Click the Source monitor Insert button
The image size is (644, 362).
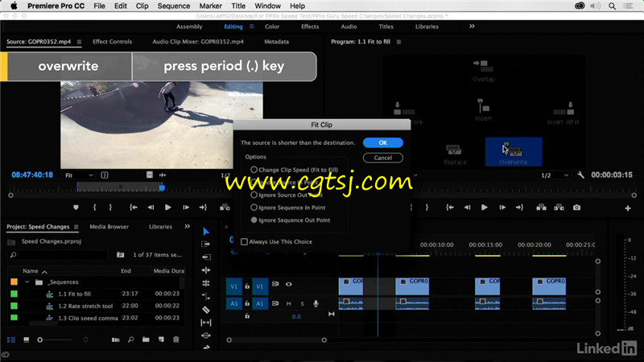(225, 208)
